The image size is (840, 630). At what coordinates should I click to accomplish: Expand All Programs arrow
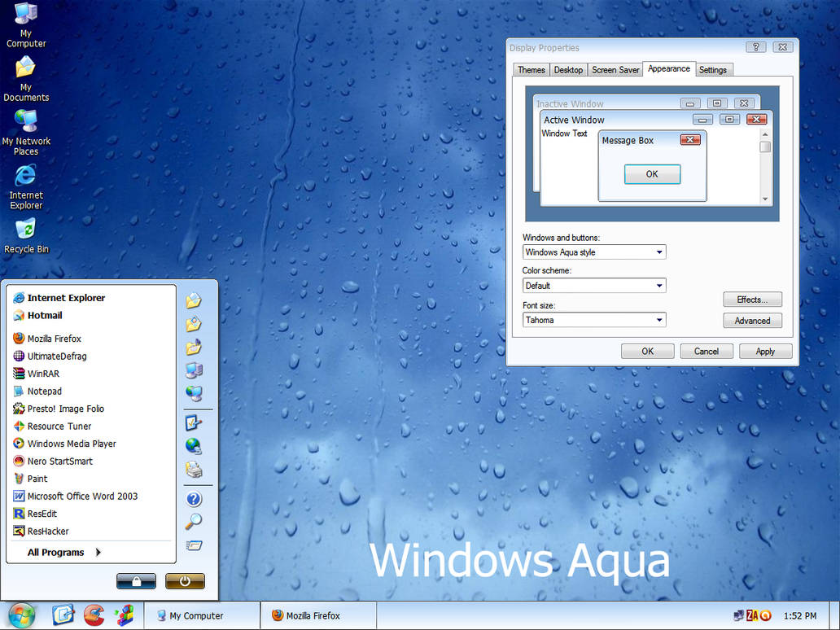(x=98, y=553)
